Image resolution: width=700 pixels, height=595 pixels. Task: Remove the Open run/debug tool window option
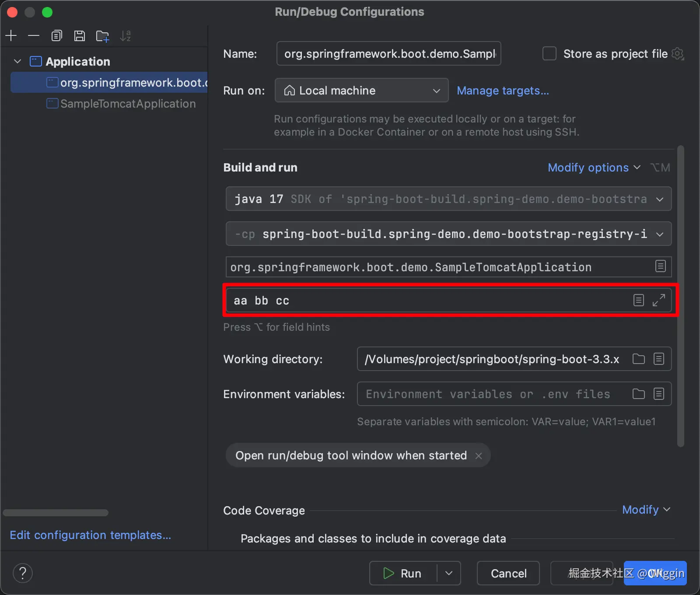tap(479, 456)
